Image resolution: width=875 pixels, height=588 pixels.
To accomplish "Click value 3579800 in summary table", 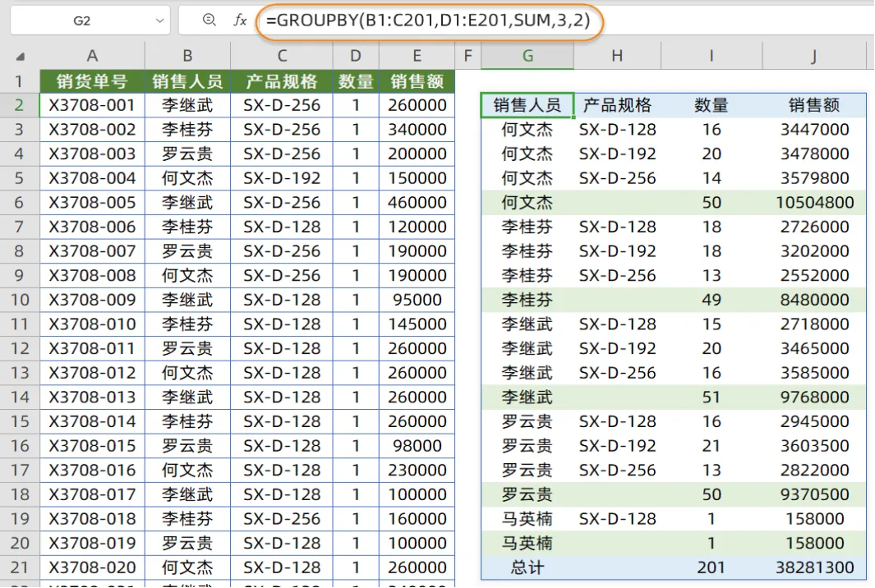I will tap(813, 178).
